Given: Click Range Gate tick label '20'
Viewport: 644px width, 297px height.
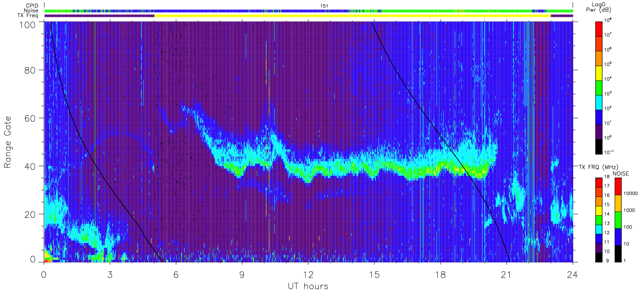Looking at the screenshot, I should [31, 214].
